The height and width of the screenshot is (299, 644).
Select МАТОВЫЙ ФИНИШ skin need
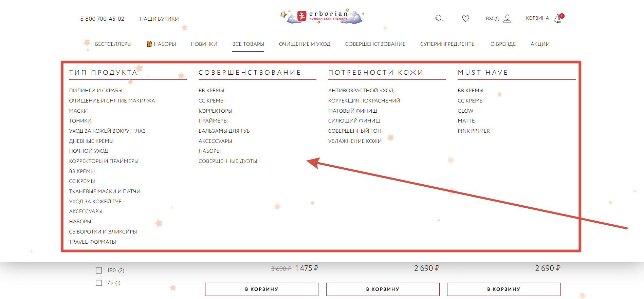(x=353, y=111)
